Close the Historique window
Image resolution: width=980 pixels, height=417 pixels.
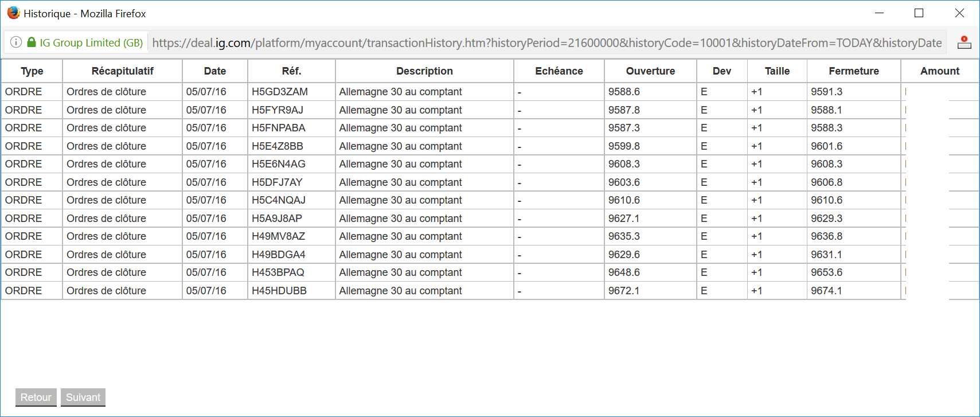coord(959,13)
